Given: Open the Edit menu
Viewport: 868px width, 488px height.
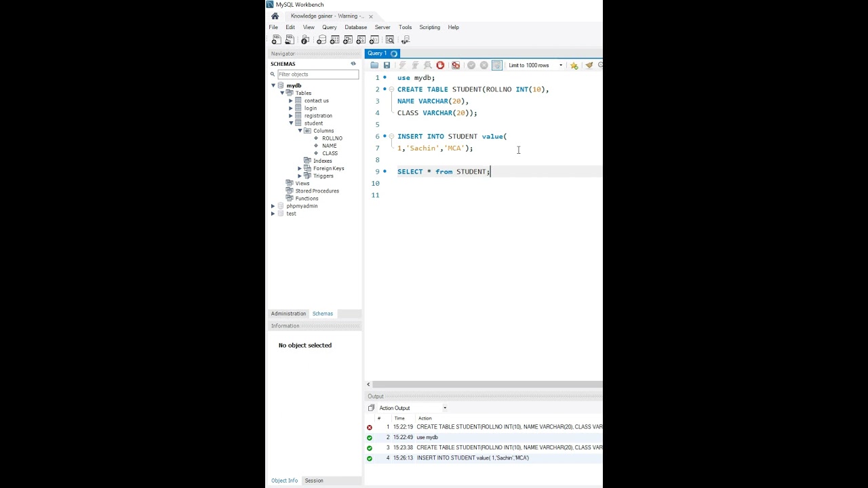Looking at the screenshot, I should coord(290,27).
